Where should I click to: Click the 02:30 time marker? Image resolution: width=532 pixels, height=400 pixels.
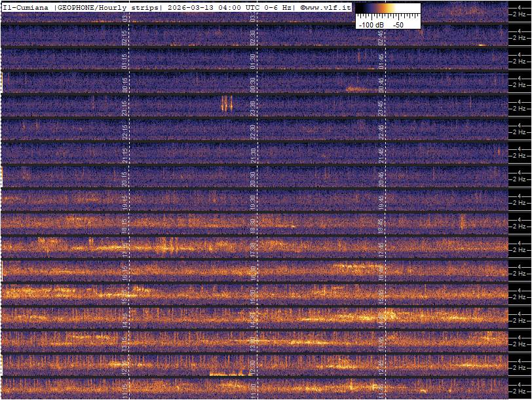click(x=253, y=37)
